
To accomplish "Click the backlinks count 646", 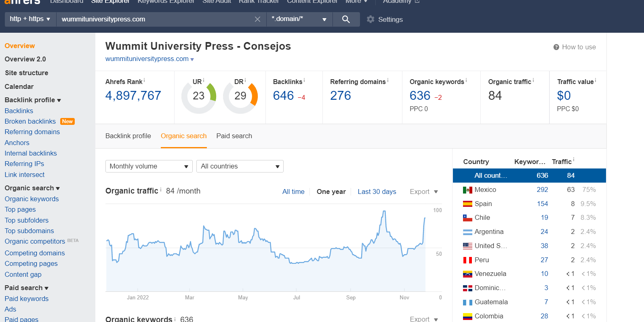I will click(x=284, y=96).
